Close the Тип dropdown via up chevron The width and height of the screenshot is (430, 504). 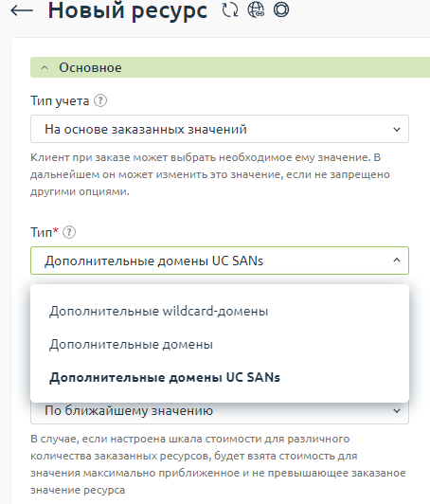click(x=397, y=260)
